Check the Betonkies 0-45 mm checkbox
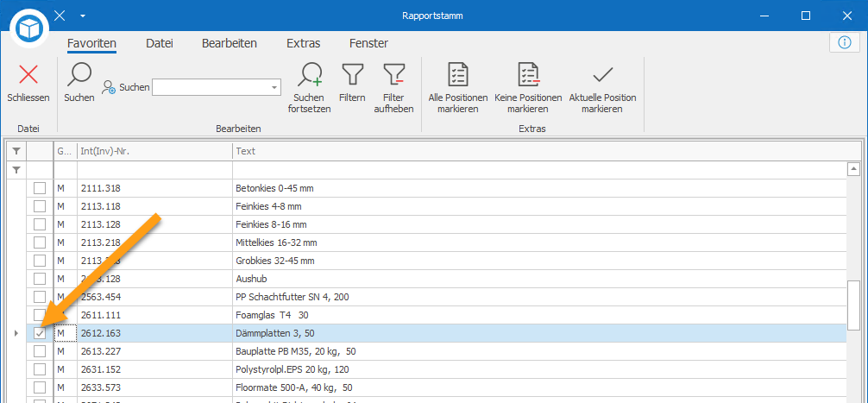This screenshot has width=868, height=403. (40, 188)
